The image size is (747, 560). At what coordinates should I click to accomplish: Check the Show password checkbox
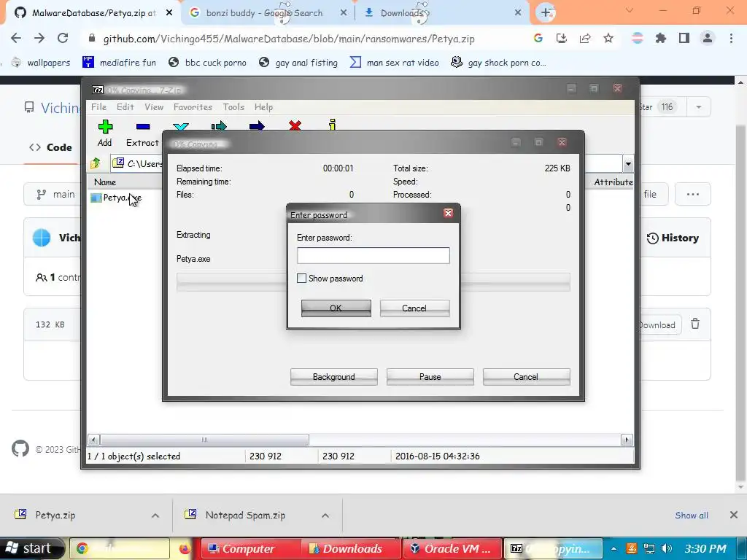coord(301,278)
